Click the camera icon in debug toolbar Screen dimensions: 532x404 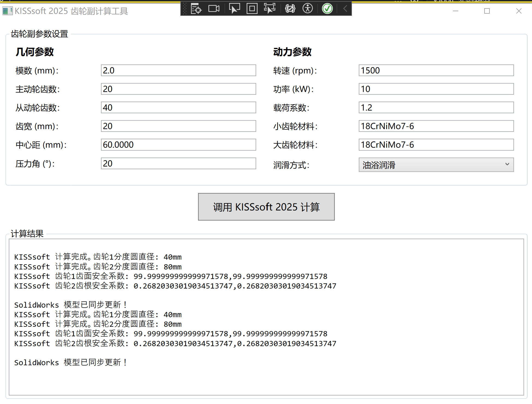pyautogui.click(x=214, y=9)
